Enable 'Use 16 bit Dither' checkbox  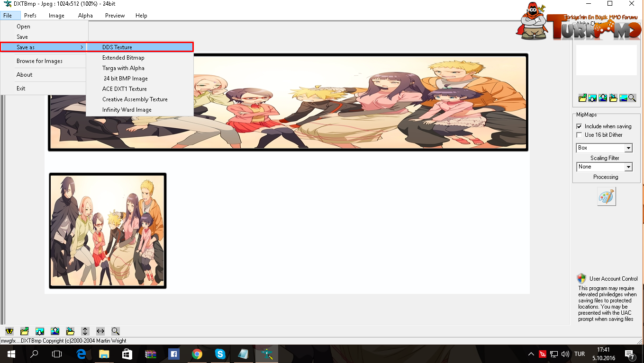pos(579,135)
